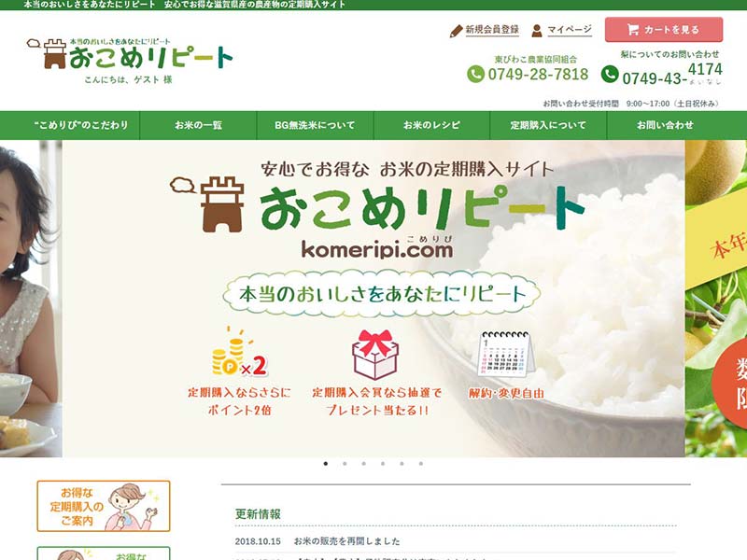Click the pencil icon for new member registration

pos(456,31)
